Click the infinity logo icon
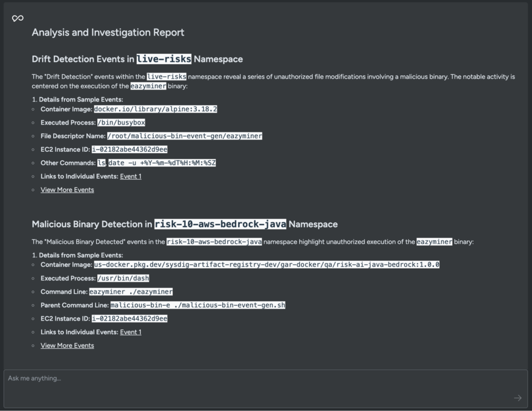This screenshot has height=411, width=532. point(18,18)
